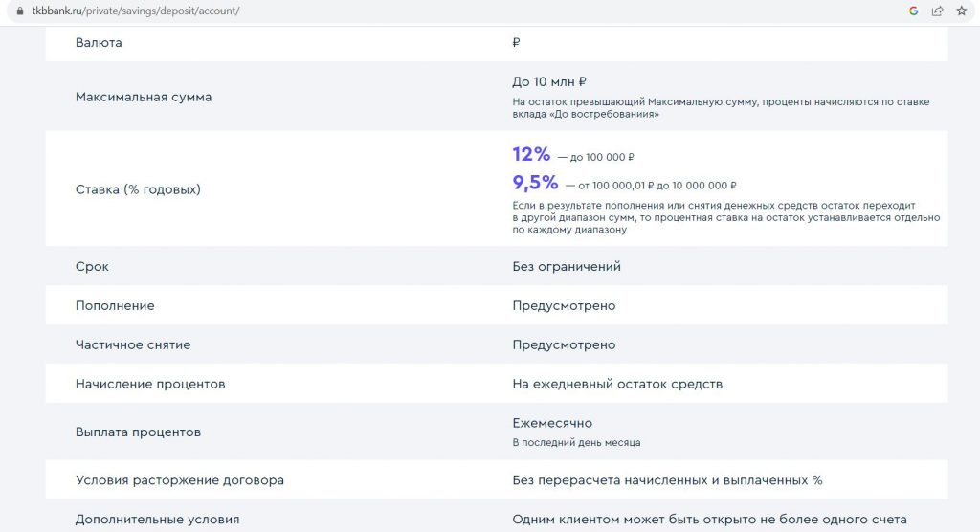This screenshot has height=532, width=980.
Task: Bookmark this page with star icon
Action: pyautogui.click(x=961, y=11)
